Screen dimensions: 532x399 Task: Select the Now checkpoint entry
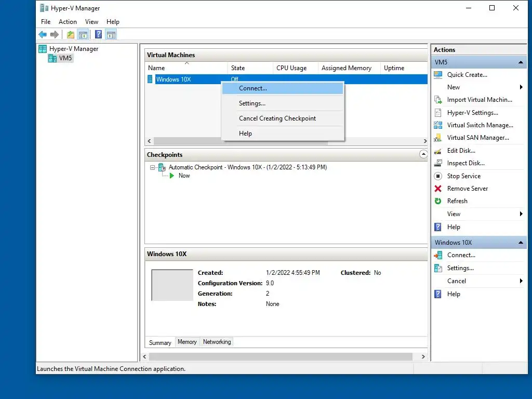click(x=184, y=176)
